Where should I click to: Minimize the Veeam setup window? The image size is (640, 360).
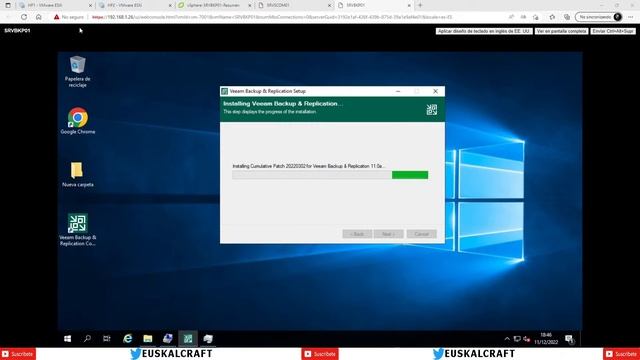398,91
